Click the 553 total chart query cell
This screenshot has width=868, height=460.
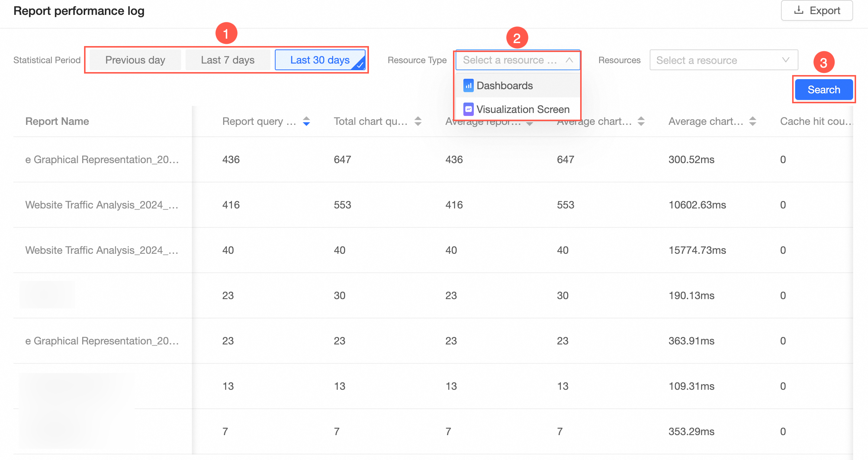point(343,205)
